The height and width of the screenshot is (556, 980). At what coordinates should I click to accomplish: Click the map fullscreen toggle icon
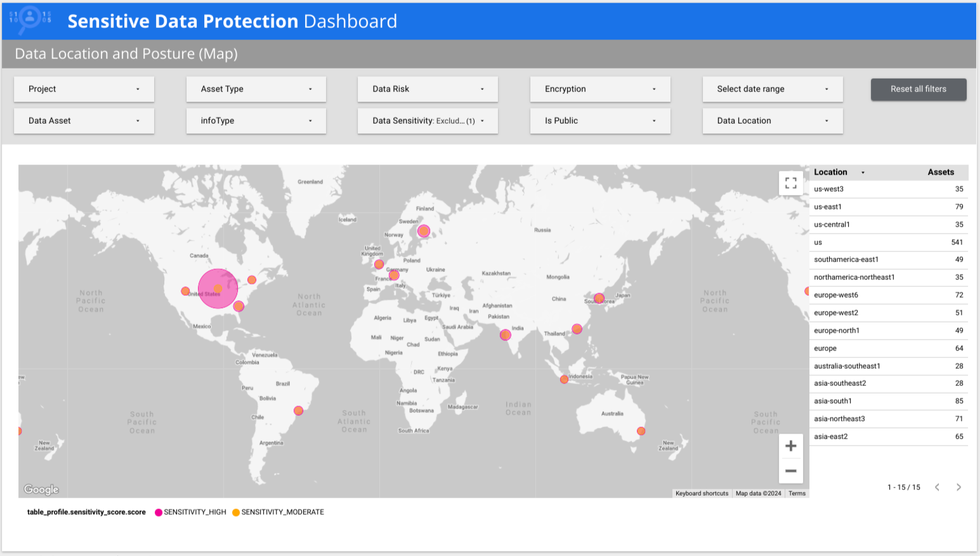(x=790, y=183)
